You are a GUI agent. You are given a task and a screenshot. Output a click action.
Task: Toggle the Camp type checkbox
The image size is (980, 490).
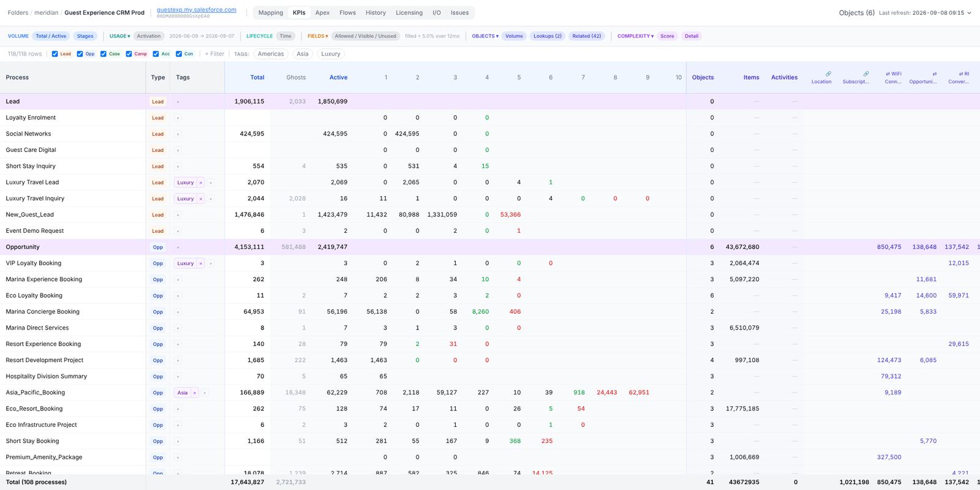(129, 54)
